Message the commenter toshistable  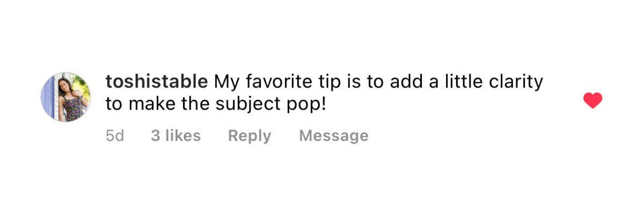(x=334, y=136)
